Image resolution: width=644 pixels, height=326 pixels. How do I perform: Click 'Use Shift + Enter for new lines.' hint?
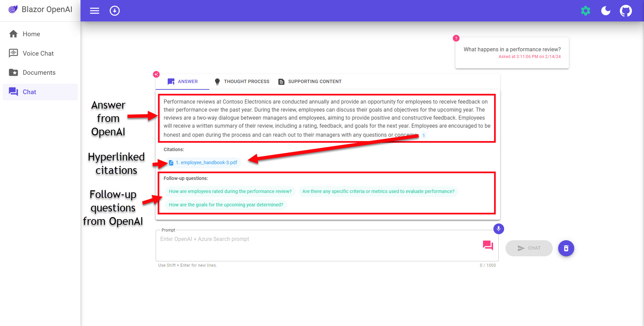pos(187,265)
